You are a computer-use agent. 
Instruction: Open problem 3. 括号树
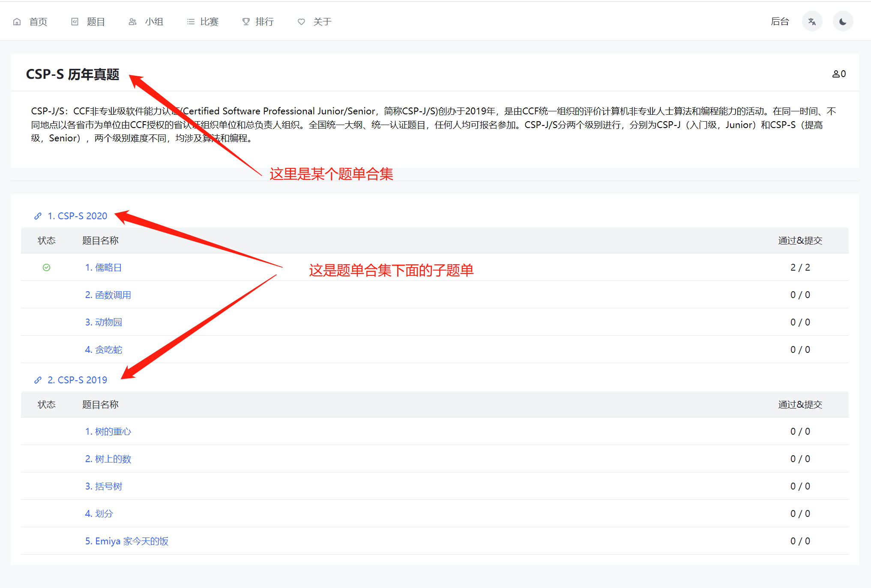tap(103, 487)
